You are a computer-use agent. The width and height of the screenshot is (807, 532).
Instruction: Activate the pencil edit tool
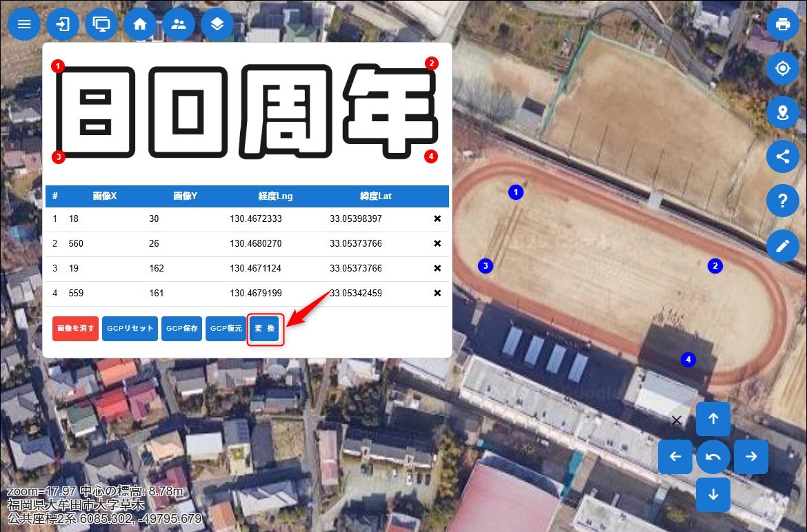click(x=783, y=245)
